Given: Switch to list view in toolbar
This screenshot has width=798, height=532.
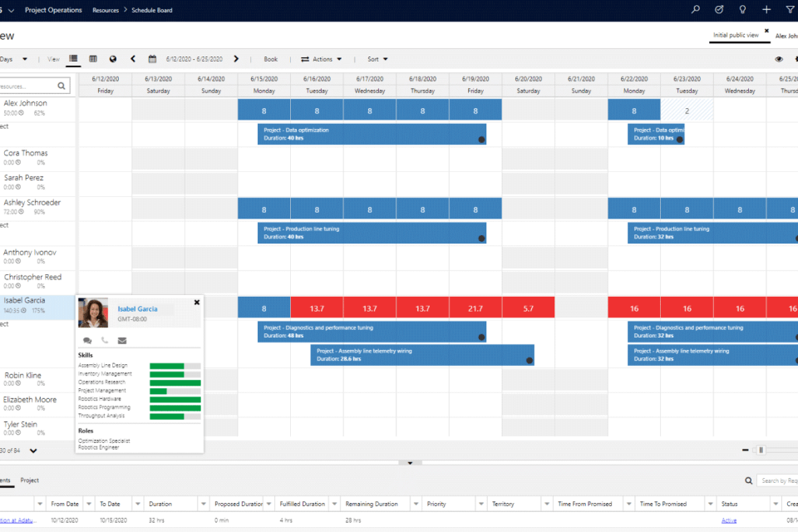Looking at the screenshot, I should 73,59.
